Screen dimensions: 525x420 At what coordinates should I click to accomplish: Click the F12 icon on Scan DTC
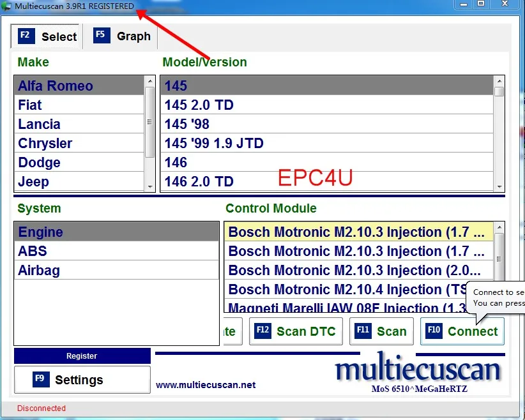pos(262,331)
